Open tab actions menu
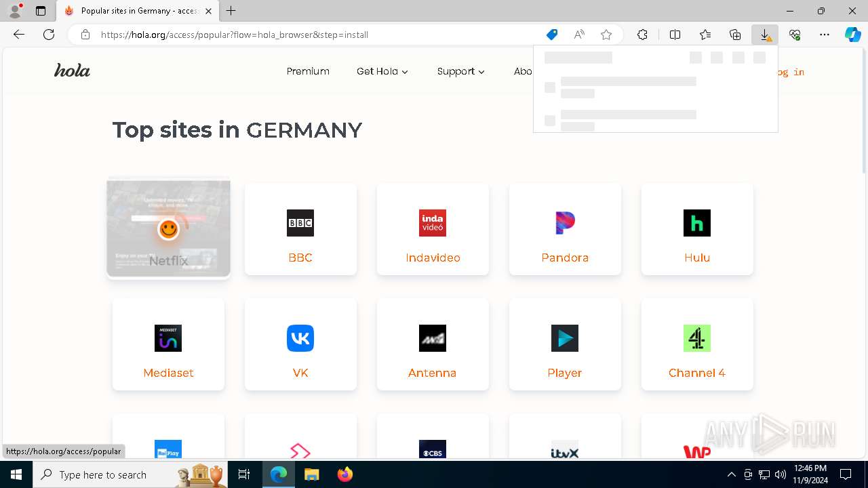868x488 pixels. (x=41, y=11)
